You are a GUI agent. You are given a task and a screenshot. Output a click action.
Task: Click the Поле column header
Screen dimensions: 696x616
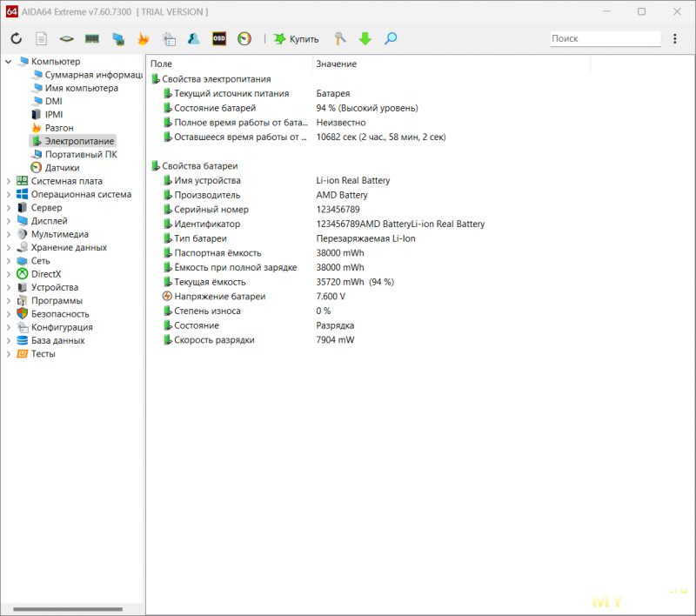(x=229, y=64)
